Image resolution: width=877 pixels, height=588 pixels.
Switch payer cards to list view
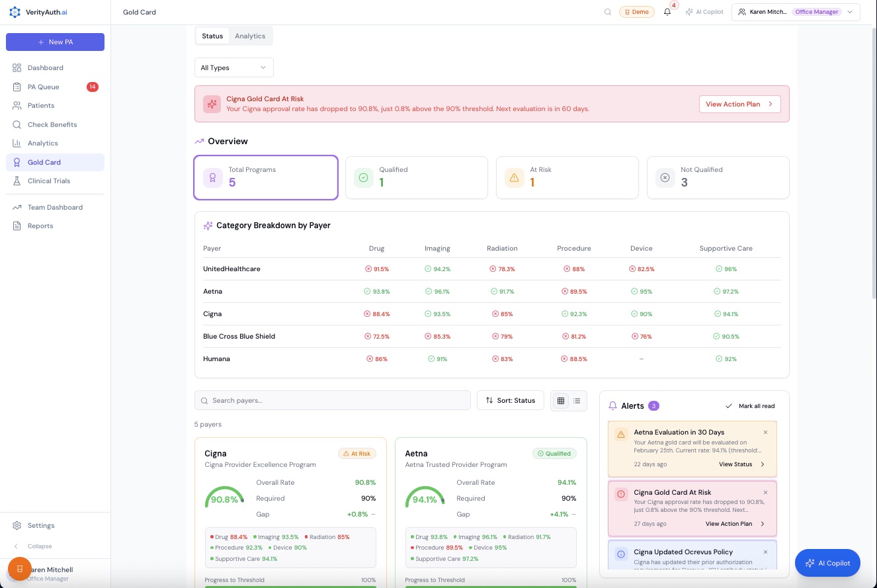[x=577, y=400]
